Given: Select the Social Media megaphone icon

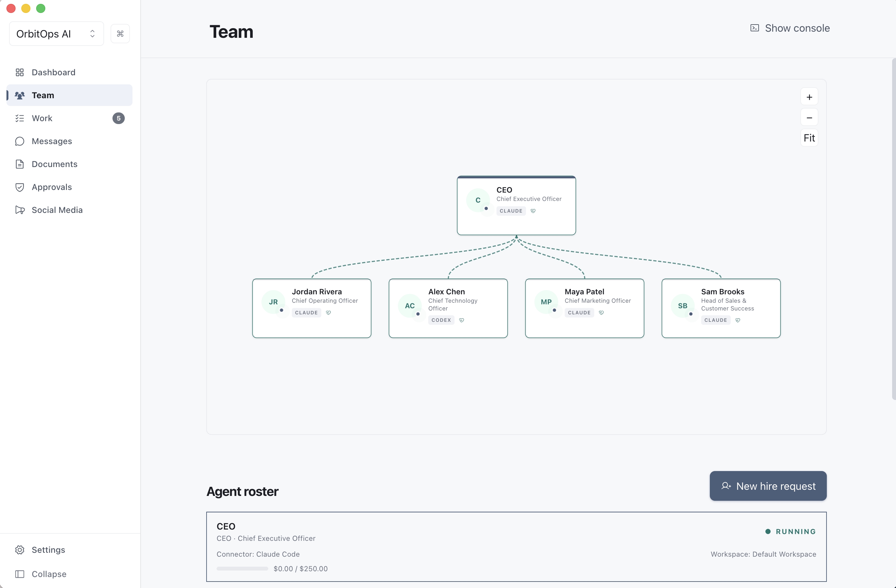Looking at the screenshot, I should click(x=20, y=210).
